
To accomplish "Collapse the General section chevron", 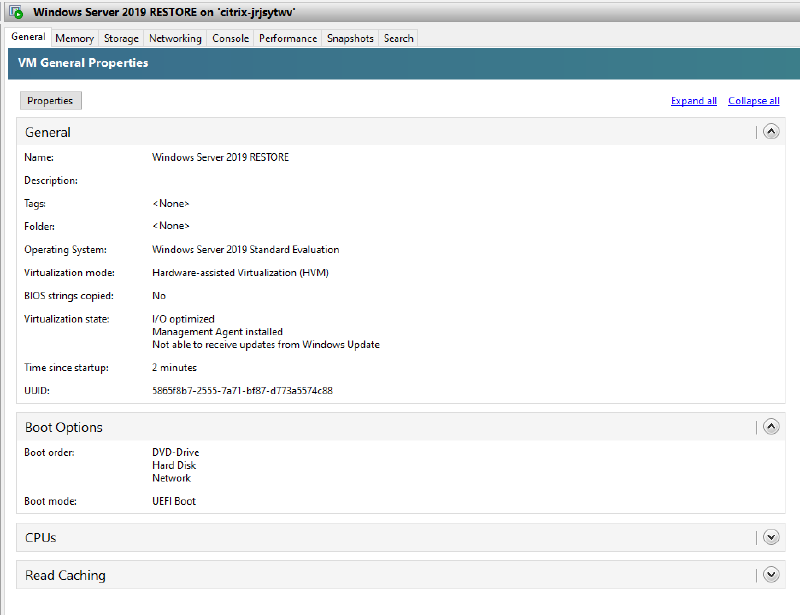I will pos(771,132).
